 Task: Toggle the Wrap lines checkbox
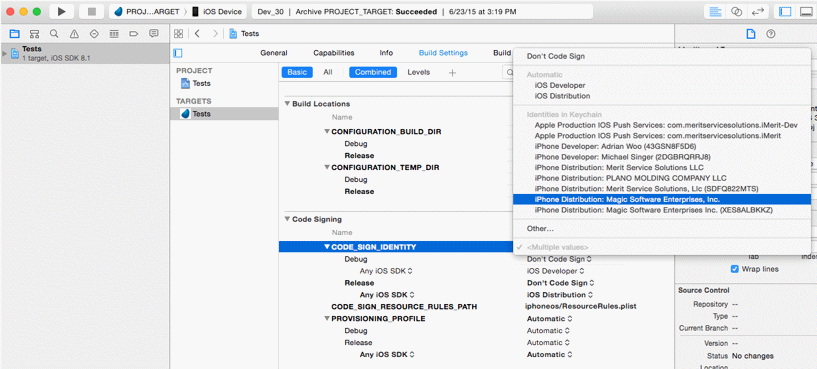[735, 269]
